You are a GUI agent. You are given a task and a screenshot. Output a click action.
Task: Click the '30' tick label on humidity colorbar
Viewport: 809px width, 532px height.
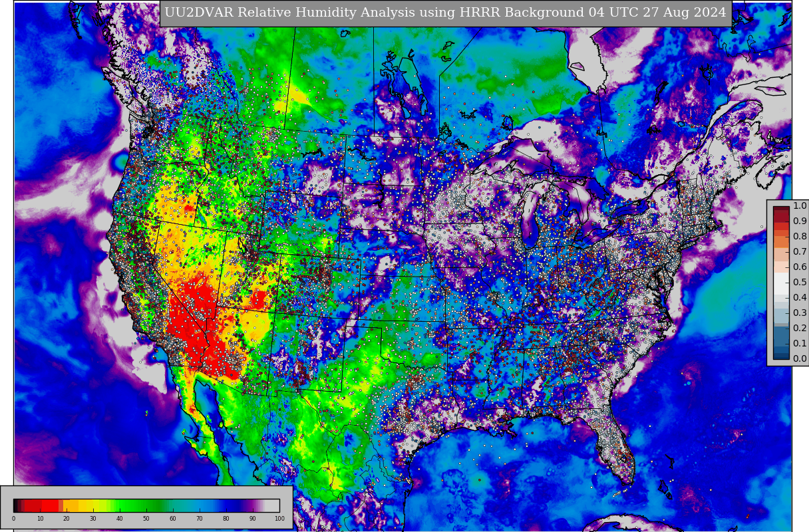93,519
